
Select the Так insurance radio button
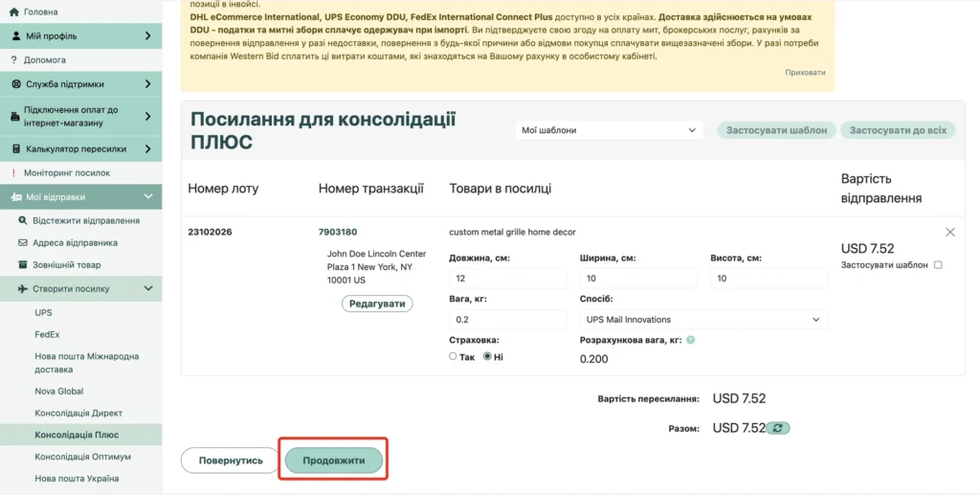pos(453,356)
